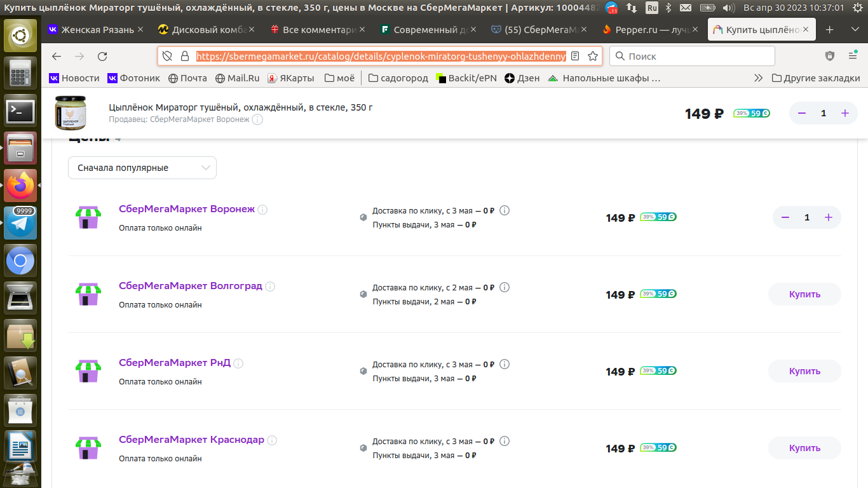Buy from СберМегаМаркет Волгоград
This screenshot has width=868, height=488.
[x=804, y=294]
